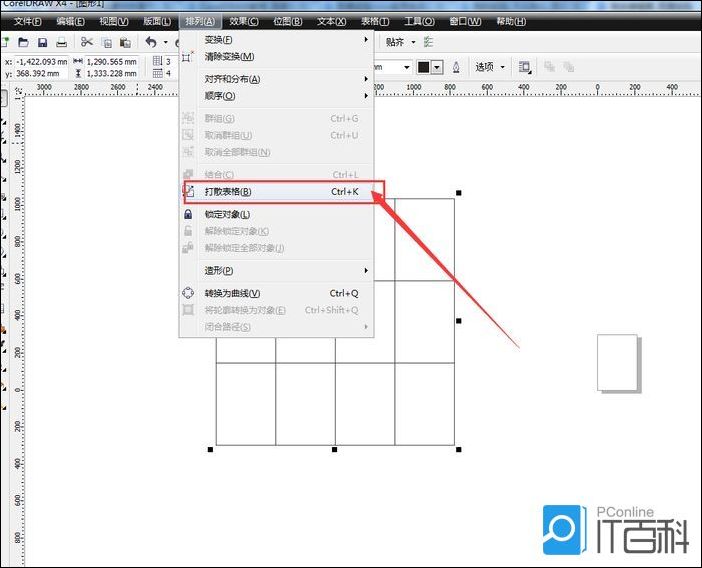The width and height of the screenshot is (702, 568).
Task: Click the lock icon beside 锁定对象
Action: [188, 214]
